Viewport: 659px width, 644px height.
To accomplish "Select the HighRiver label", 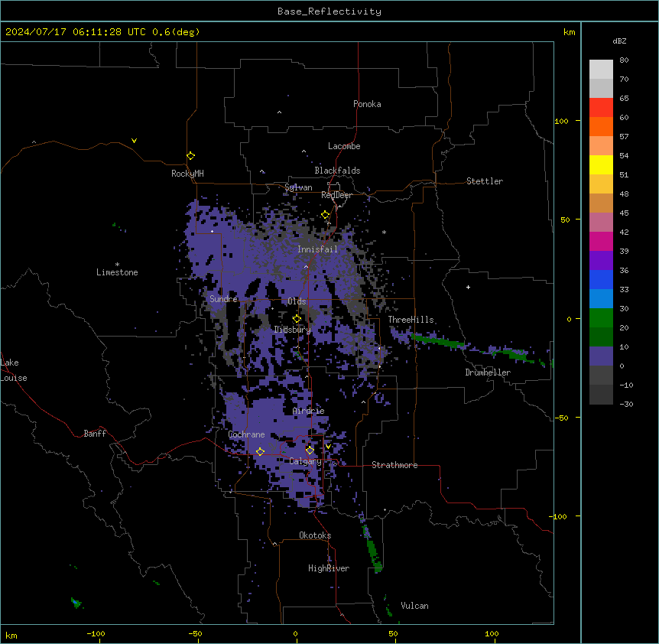I will [329, 568].
